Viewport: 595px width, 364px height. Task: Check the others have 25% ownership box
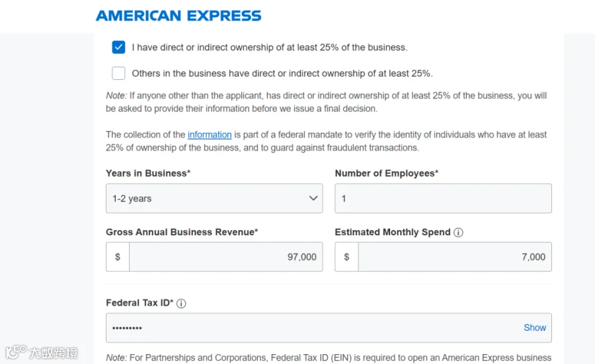(x=118, y=73)
